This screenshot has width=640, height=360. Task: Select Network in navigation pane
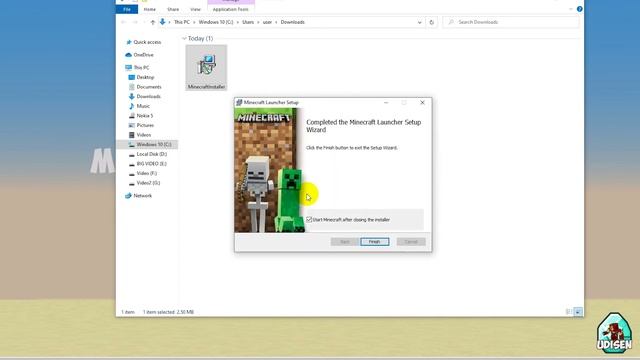[x=142, y=196]
